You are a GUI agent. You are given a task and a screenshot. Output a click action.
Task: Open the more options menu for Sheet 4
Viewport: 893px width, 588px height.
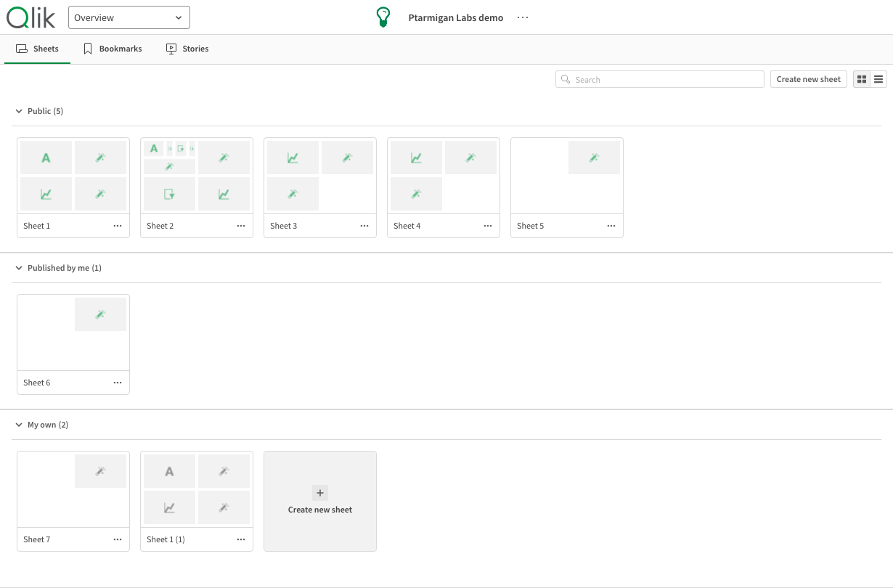click(488, 226)
